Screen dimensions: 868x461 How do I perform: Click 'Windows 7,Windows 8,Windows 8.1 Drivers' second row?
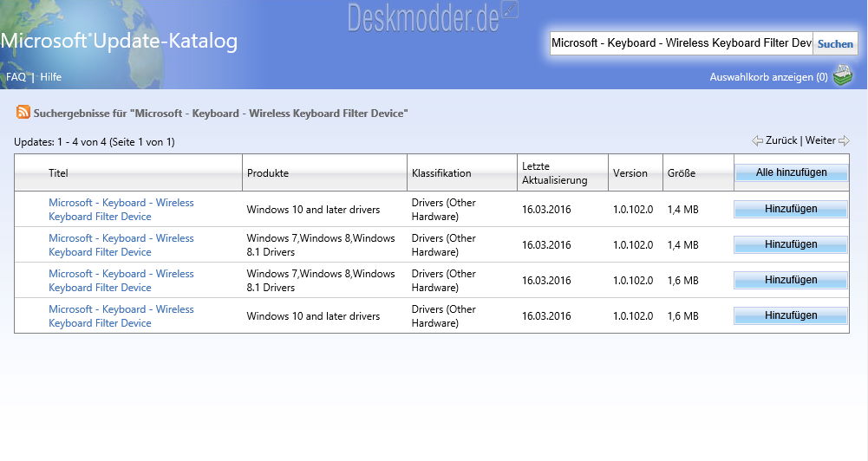point(321,245)
